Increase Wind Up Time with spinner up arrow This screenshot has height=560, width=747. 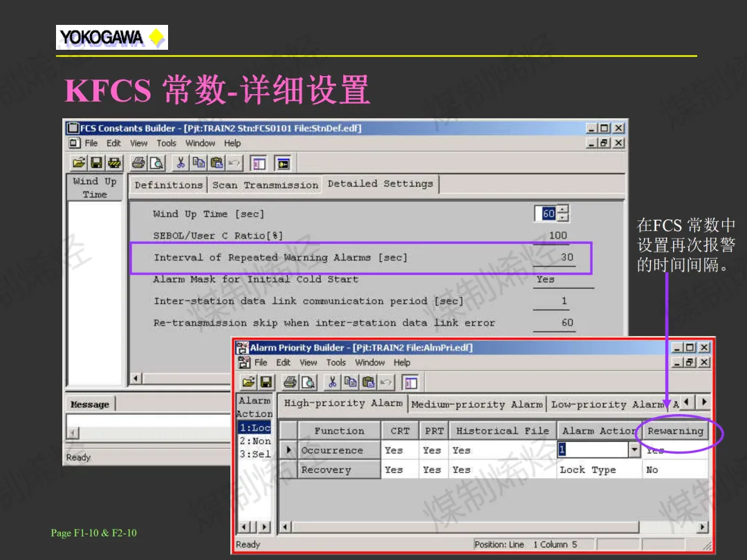pyautogui.click(x=563, y=209)
